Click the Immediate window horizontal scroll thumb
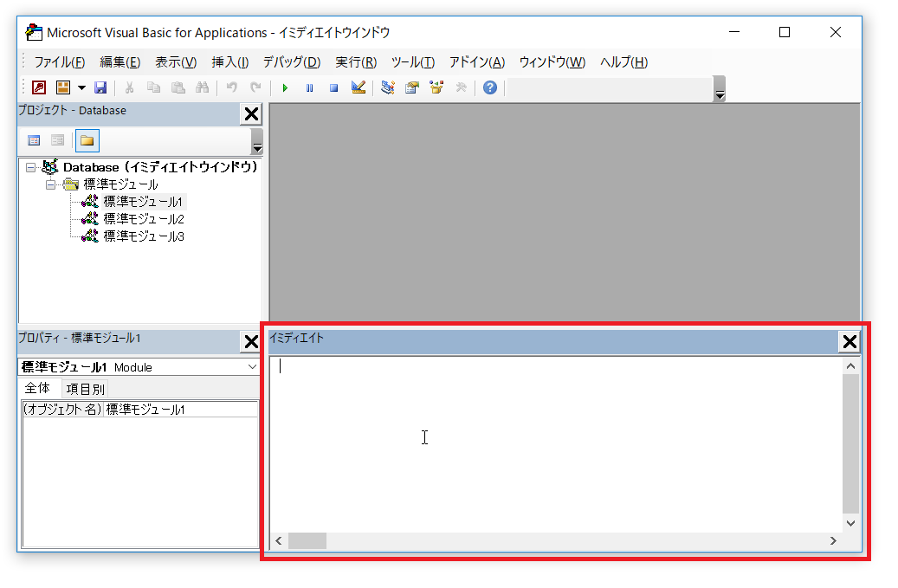 tap(307, 541)
